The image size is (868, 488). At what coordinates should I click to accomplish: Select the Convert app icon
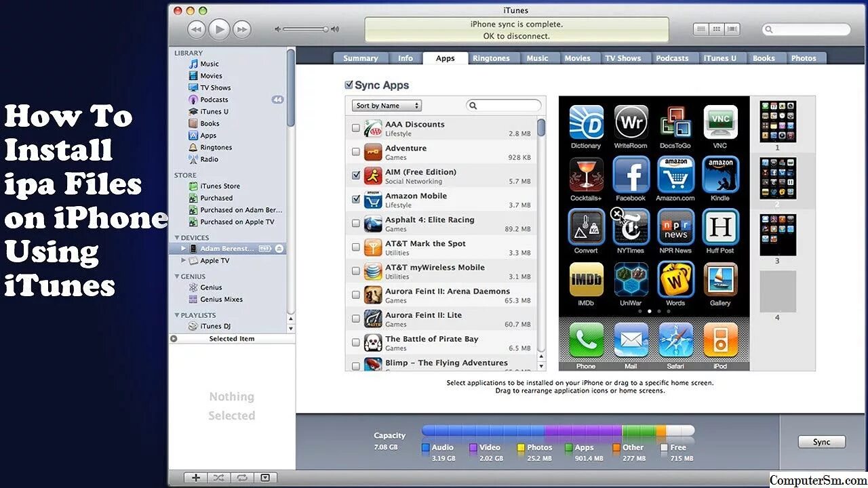(586, 227)
